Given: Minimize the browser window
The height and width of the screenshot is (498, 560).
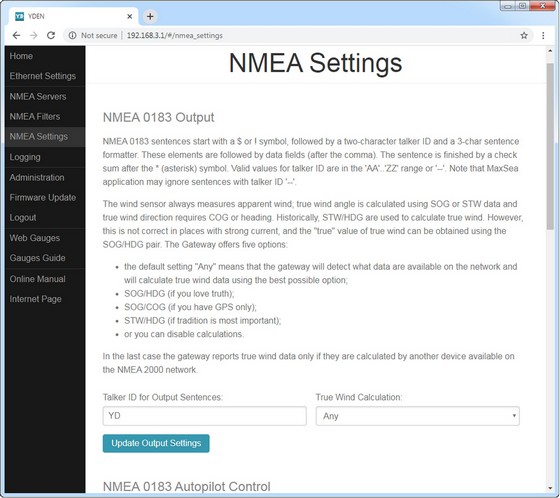Looking at the screenshot, I should [x=508, y=6].
